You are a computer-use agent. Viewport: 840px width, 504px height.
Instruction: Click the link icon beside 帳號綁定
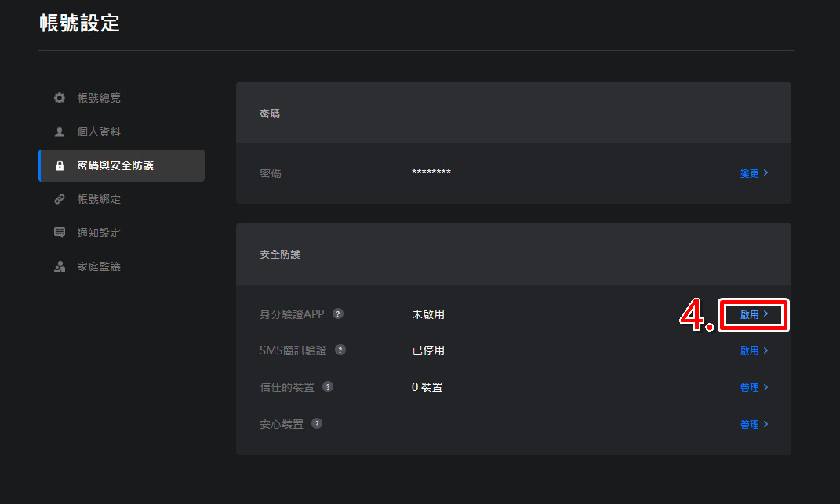pyautogui.click(x=60, y=199)
